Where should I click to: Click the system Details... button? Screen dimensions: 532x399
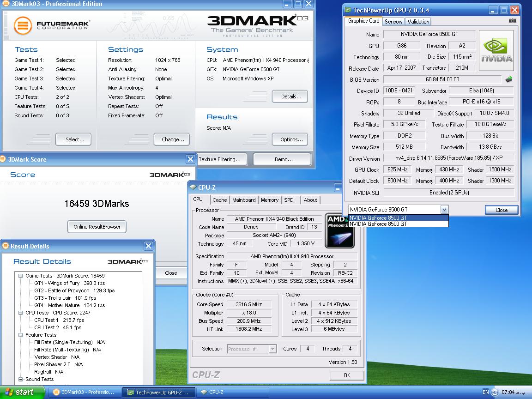(x=290, y=97)
